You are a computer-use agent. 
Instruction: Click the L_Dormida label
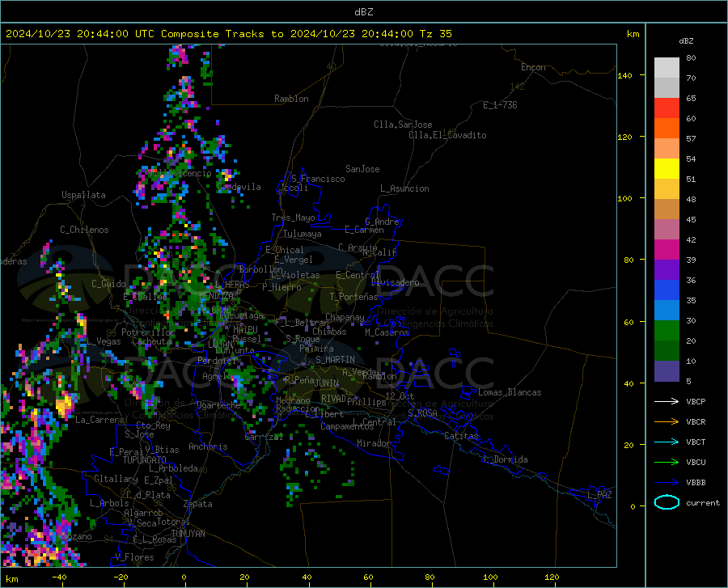pyautogui.click(x=505, y=459)
